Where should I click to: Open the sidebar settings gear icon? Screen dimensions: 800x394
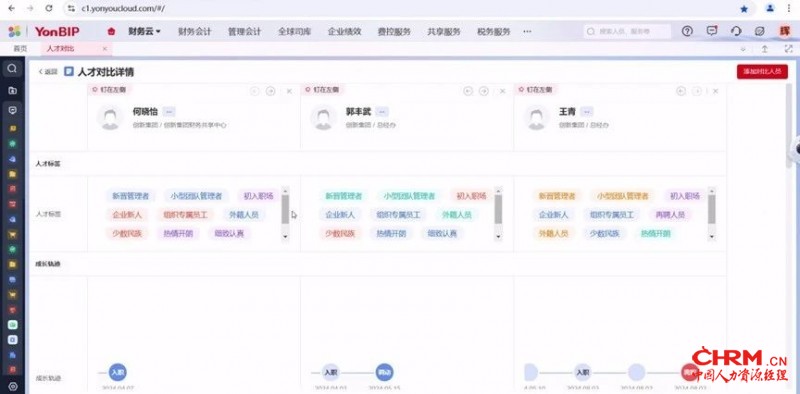13,386
